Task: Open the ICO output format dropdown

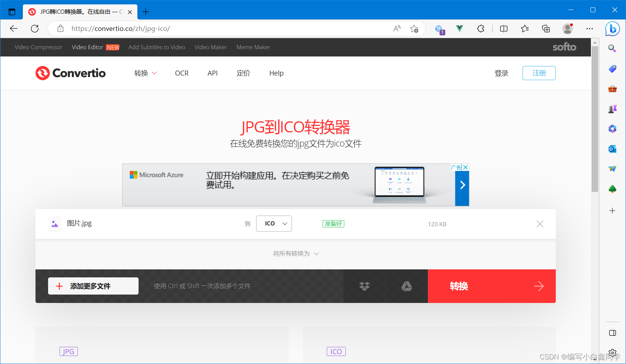Action: tap(274, 224)
